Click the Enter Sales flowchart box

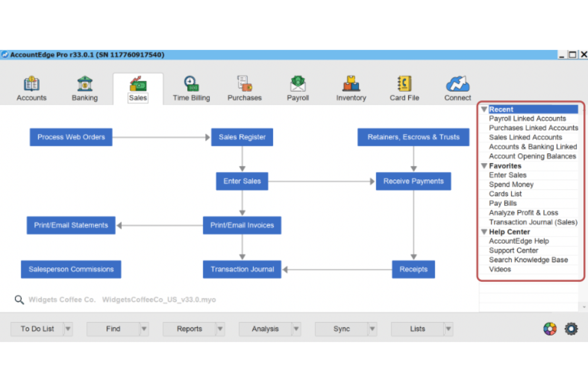click(242, 181)
